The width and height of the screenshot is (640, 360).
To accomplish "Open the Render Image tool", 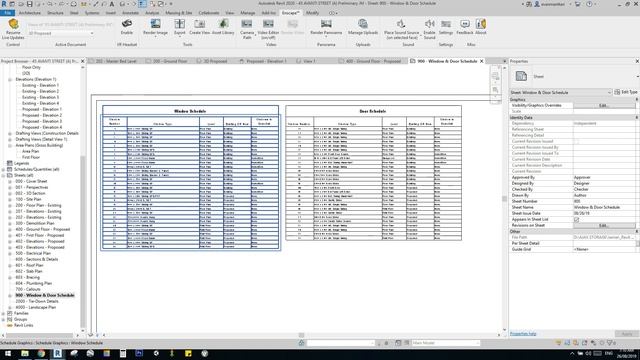I will [x=156, y=24].
